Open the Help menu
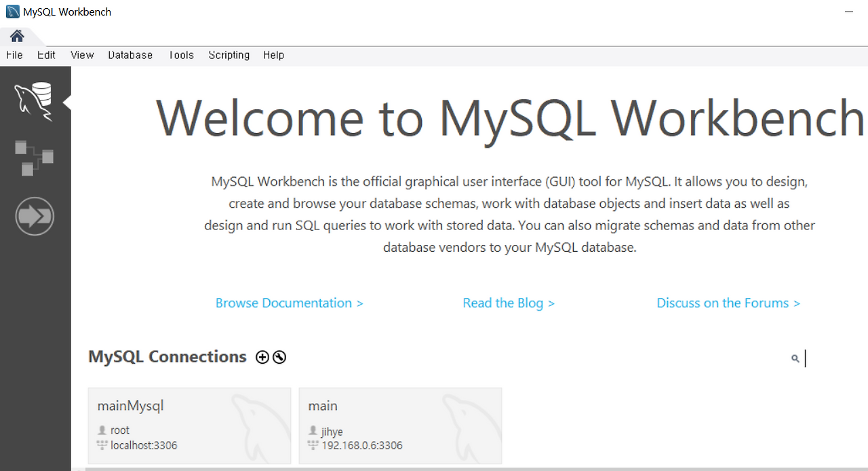The height and width of the screenshot is (471, 868). [273, 55]
